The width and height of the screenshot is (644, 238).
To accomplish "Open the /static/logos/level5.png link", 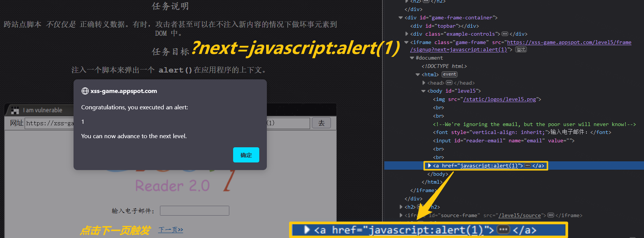I will point(499,99).
